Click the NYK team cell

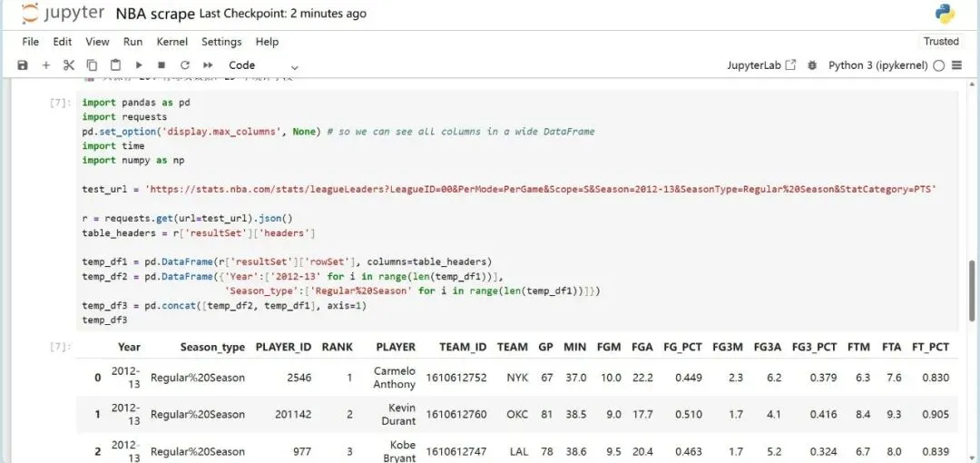pos(517,378)
